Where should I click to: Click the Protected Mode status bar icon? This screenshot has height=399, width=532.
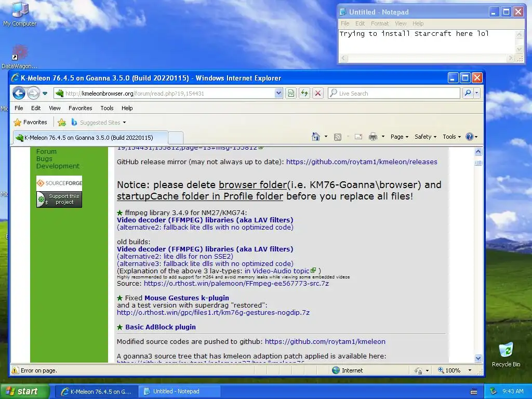[418, 370]
